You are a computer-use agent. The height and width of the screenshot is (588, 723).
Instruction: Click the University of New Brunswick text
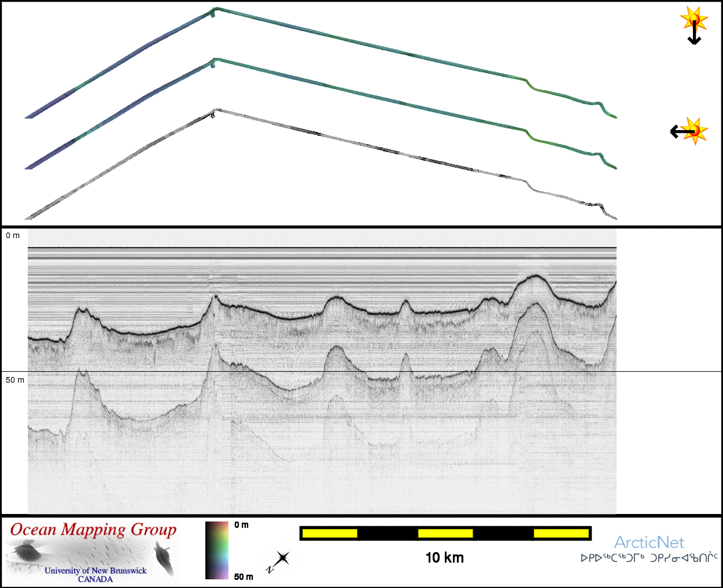coord(95,571)
